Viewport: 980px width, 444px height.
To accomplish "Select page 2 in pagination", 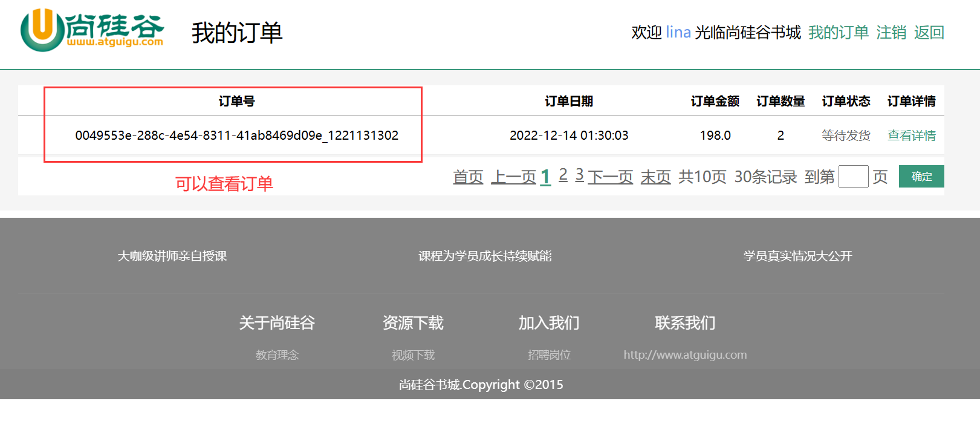I will 563,175.
